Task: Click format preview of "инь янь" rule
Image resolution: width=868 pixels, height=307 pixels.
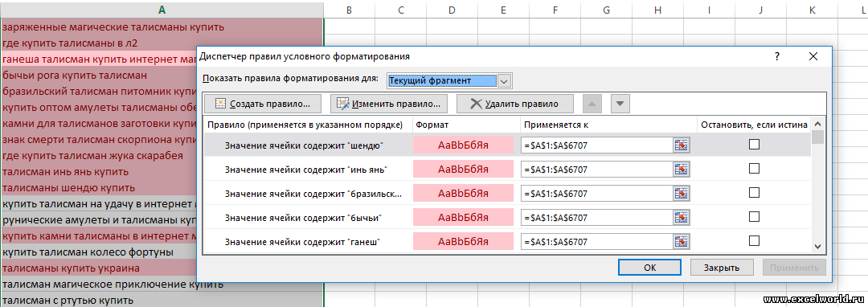Action: (464, 170)
